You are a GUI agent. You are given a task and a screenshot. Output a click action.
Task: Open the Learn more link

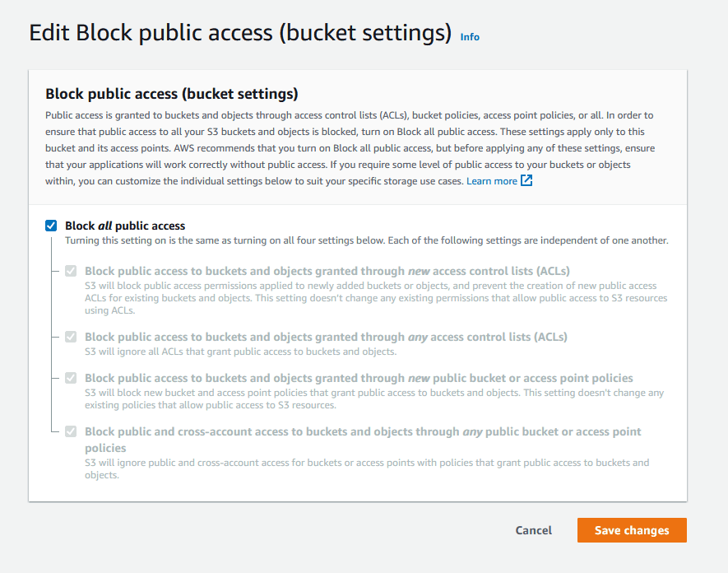[x=492, y=181]
